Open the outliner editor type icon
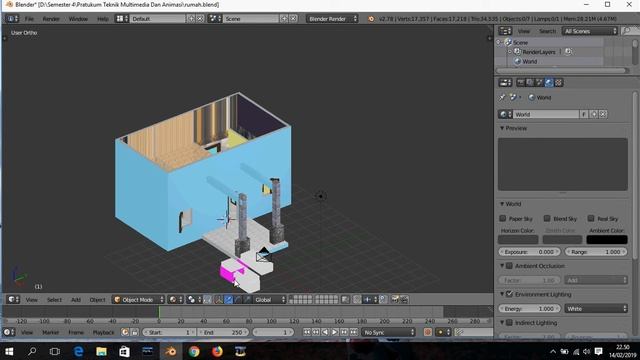Viewport: 640px width, 360px height. (x=505, y=31)
